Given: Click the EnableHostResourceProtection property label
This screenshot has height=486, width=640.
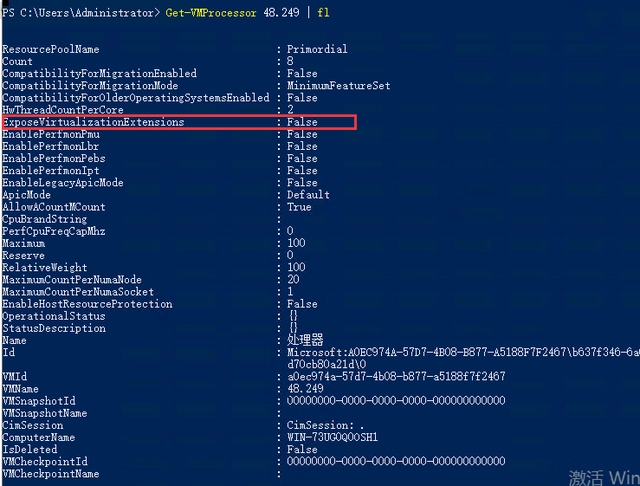Looking at the screenshot, I should coord(87,304).
